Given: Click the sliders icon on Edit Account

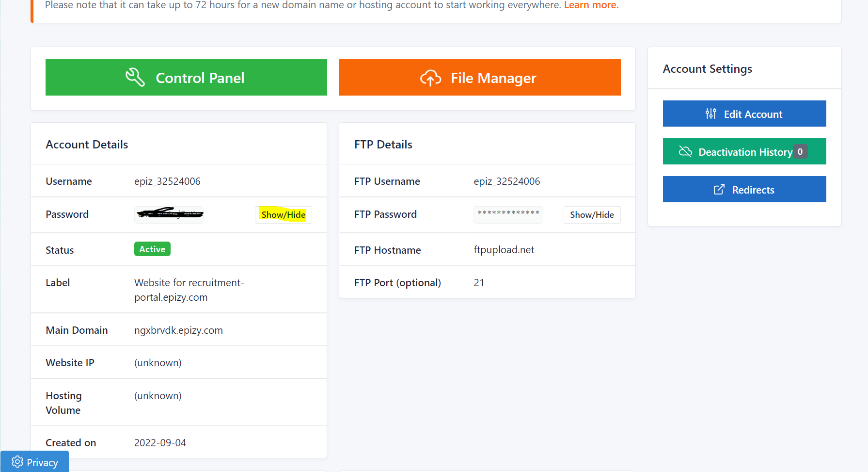Looking at the screenshot, I should click(x=711, y=114).
